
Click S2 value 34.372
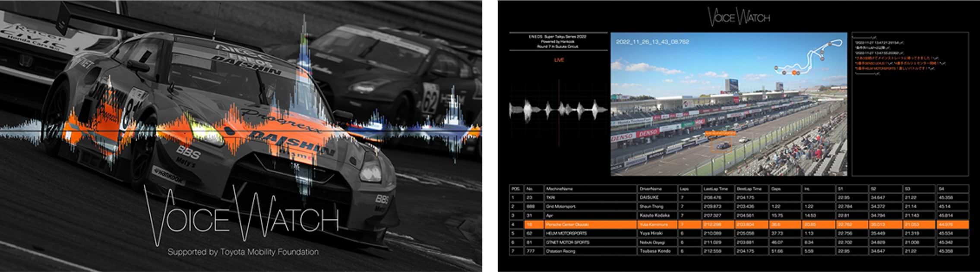(x=878, y=206)
